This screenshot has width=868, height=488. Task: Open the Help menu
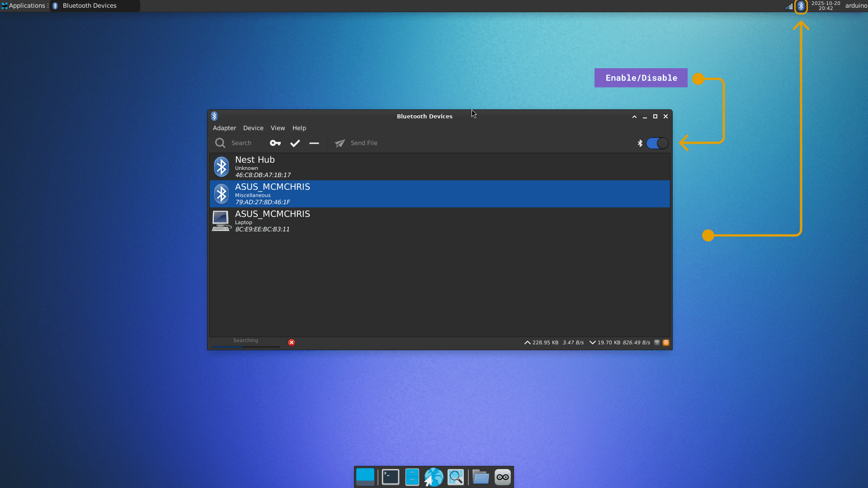point(299,128)
